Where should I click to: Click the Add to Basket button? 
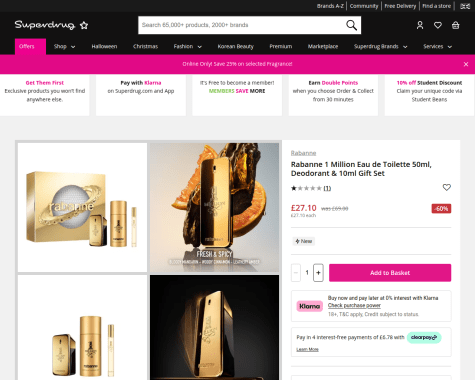[x=390, y=273]
